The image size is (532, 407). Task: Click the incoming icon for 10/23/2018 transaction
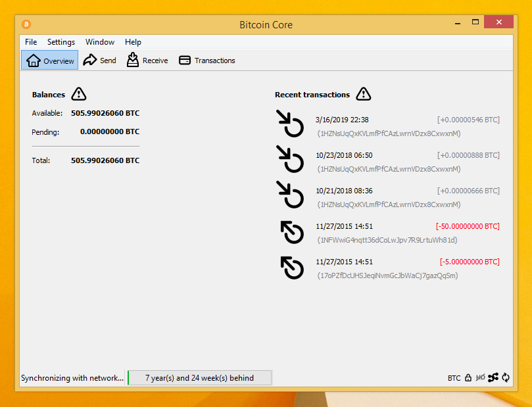click(290, 159)
